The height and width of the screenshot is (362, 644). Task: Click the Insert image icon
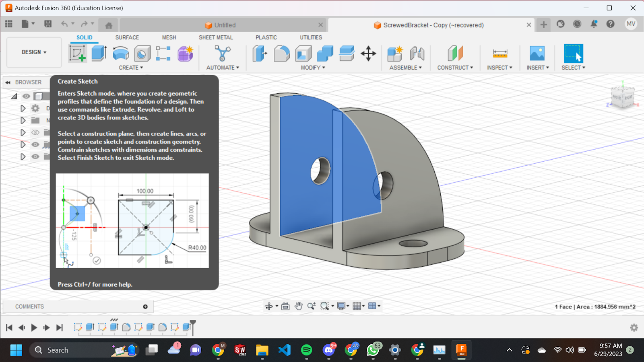(x=537, y=53)
